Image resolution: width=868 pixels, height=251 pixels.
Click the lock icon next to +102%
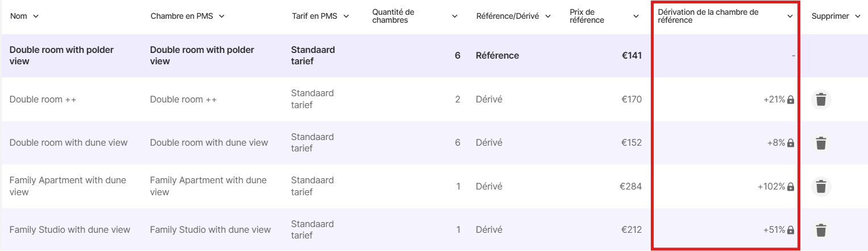pos(791,187)
